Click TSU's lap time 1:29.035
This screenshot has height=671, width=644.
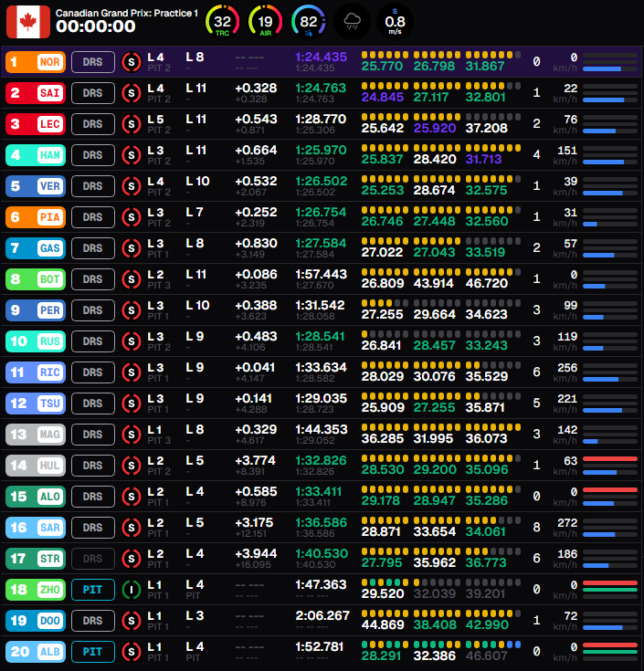[322, 398]
